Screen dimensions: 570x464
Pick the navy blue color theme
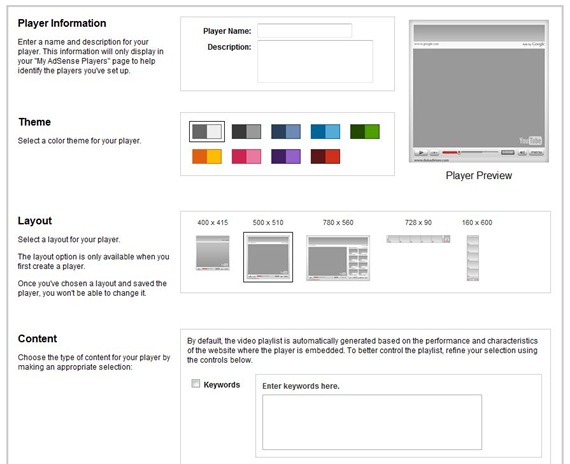coord(286,131)
